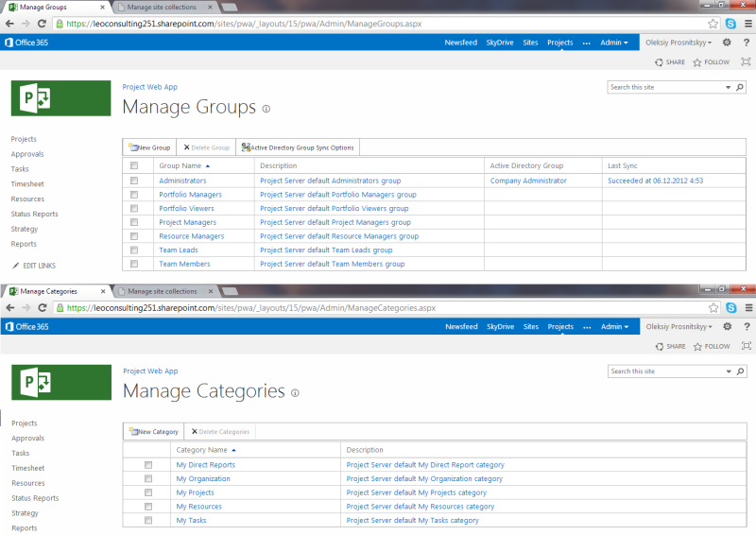Click info icon next to Manage Groups title
756x535 pixels.
[x=266, y=109]
